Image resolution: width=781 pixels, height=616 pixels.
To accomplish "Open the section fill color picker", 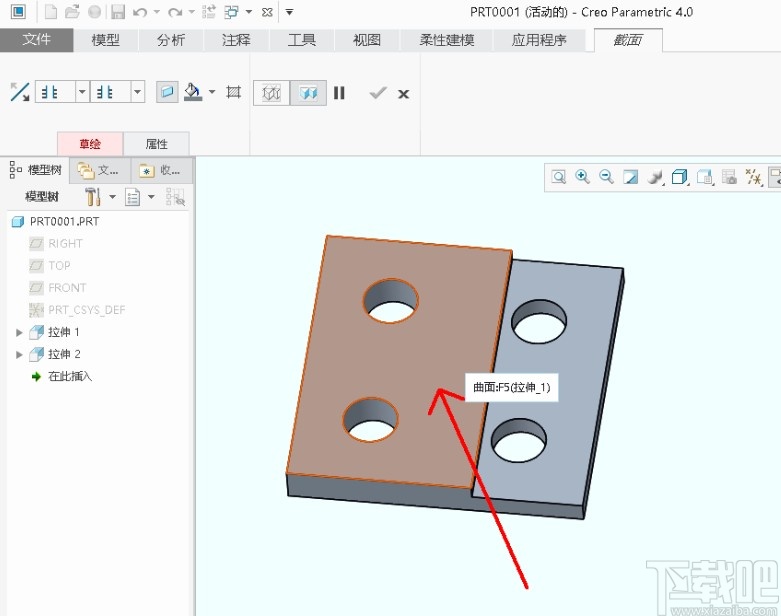I will click(x=193, y=92).
